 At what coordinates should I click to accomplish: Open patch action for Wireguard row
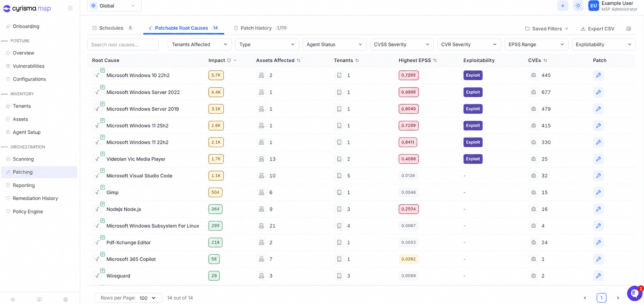[x=598, y=276]
